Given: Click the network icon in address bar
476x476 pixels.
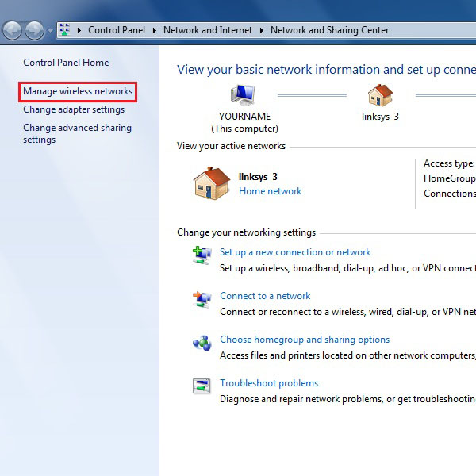Looking at the screenshot, I should click(x=64, y=30).
